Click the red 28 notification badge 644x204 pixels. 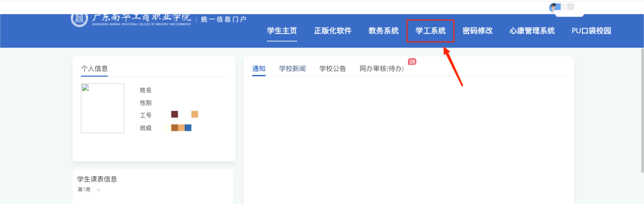pos(412,62)
